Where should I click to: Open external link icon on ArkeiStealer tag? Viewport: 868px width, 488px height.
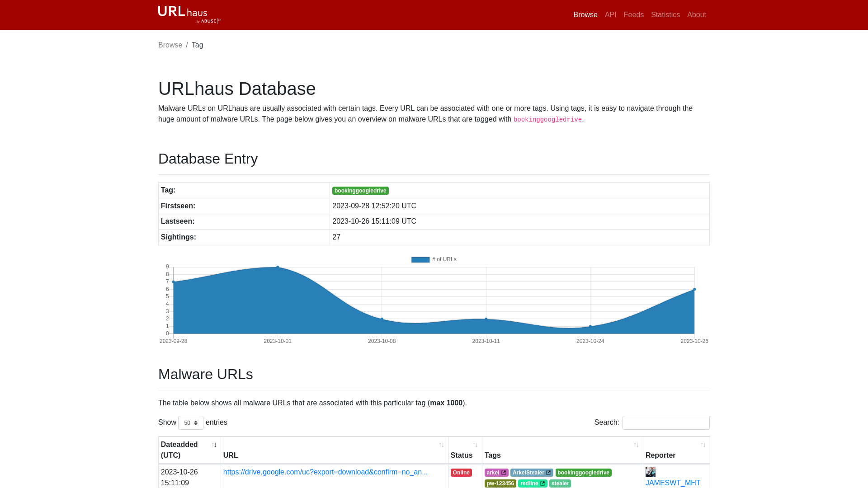548,473
